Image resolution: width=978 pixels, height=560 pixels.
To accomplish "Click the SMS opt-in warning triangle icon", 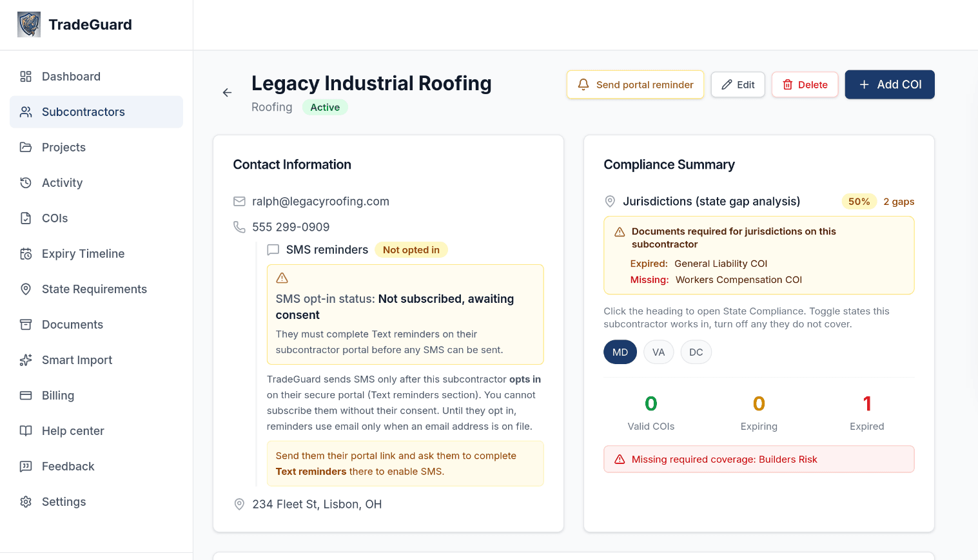I will click(x=282, y=278).
